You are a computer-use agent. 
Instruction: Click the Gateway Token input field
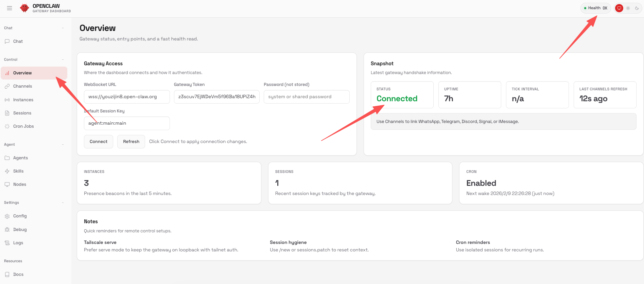[x=217, y=97]
